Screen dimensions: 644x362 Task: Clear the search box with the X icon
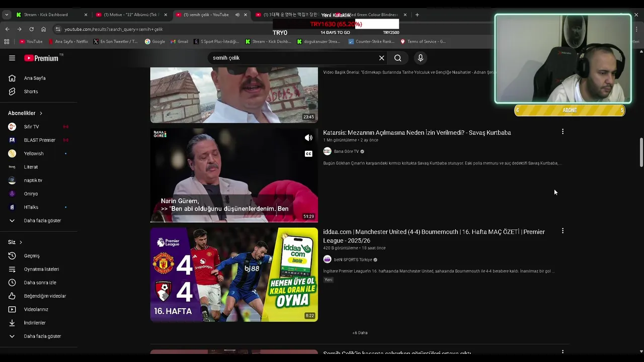pos(381,58)
